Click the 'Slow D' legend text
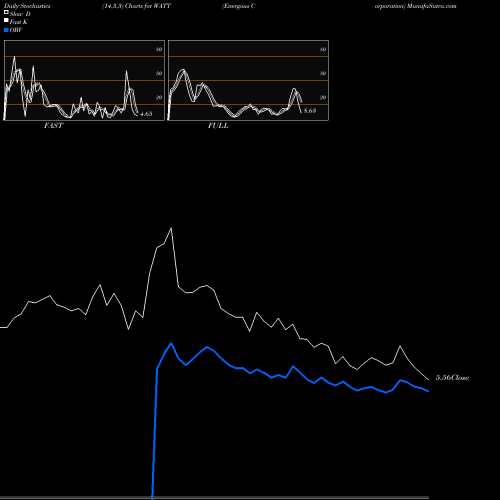This screenshot has width=500, height=500. point(20,14)
